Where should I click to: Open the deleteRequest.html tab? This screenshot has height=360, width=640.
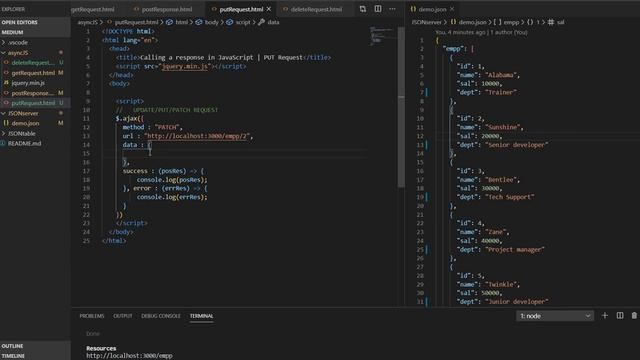pyautogui.click(x=316, y=9)
